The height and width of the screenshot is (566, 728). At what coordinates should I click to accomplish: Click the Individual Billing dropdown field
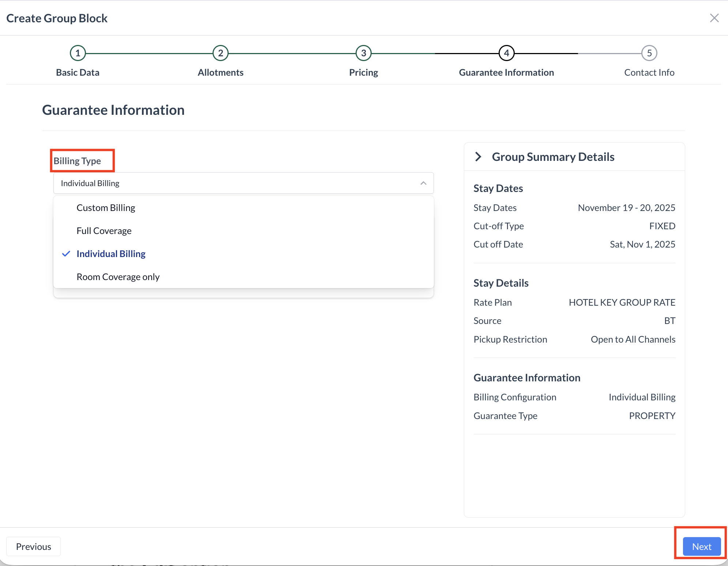pyautogui.click(x=234, y=183)
